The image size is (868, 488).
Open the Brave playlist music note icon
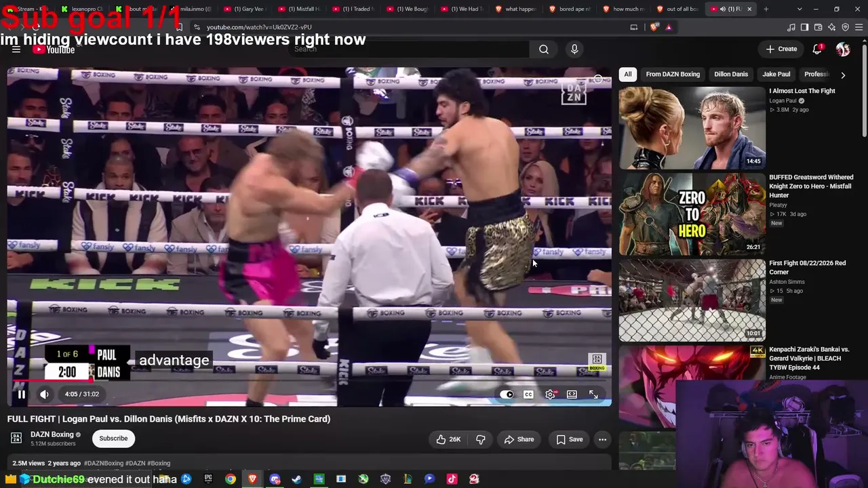[x=791, y=27]
